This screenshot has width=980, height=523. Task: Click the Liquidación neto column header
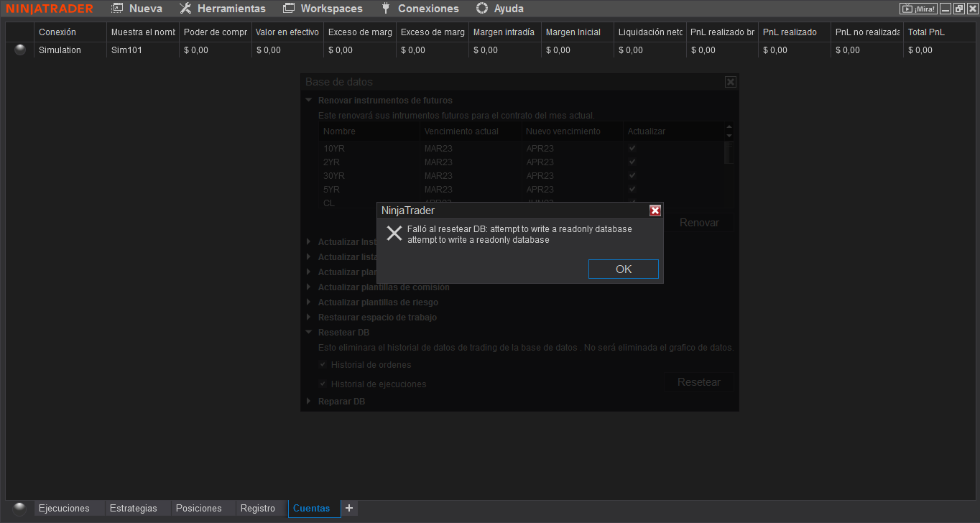point(650,32)
